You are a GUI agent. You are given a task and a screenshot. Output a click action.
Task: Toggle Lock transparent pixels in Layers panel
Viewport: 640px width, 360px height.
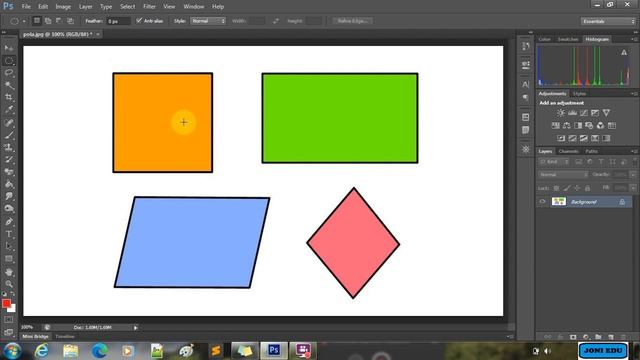coord(556,188)
